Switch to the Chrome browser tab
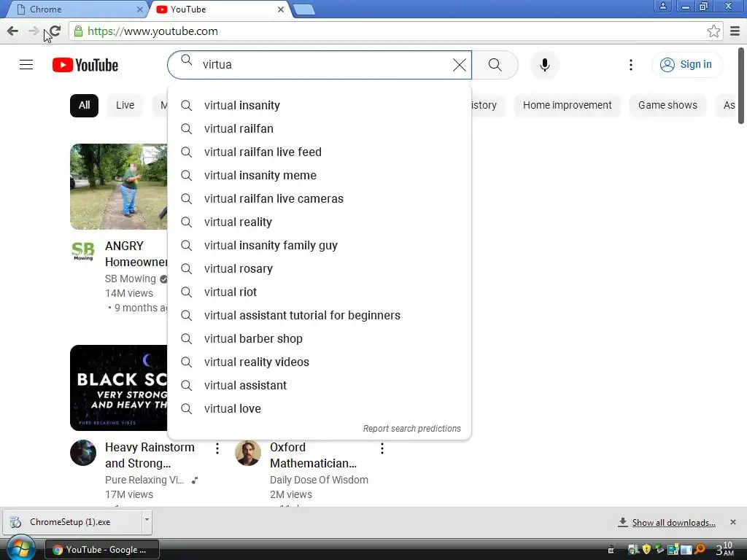The image size is (747, 560). click(x=76, y=9)
